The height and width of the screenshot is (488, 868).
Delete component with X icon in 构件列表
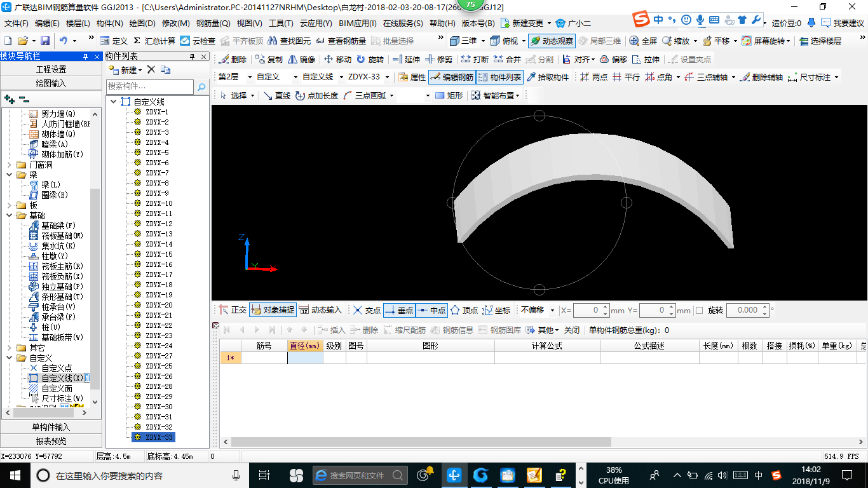(151, 69)
